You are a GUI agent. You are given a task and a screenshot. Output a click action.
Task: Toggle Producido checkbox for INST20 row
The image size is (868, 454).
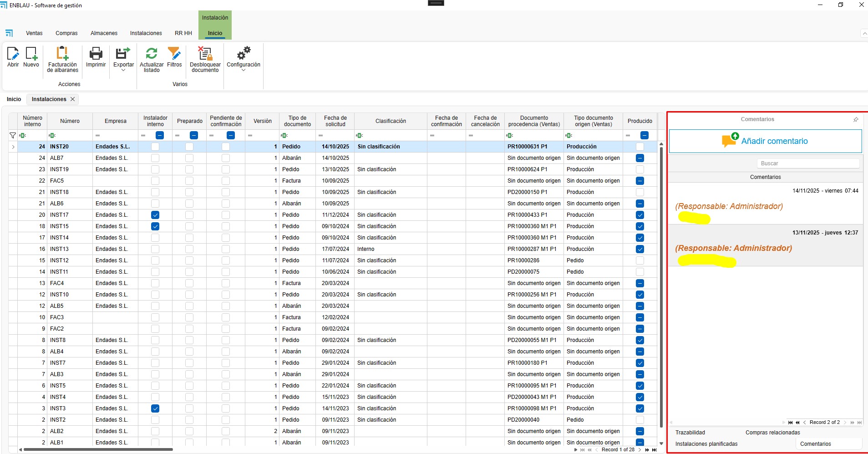click(x=640, y=147)
